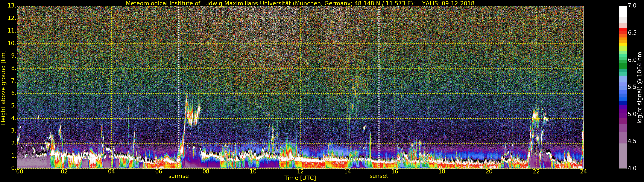Image resolution: width=644 pixels, height=182 pixels.
Task: Click the dark green band of the colorbar
Action: (623, 66)
